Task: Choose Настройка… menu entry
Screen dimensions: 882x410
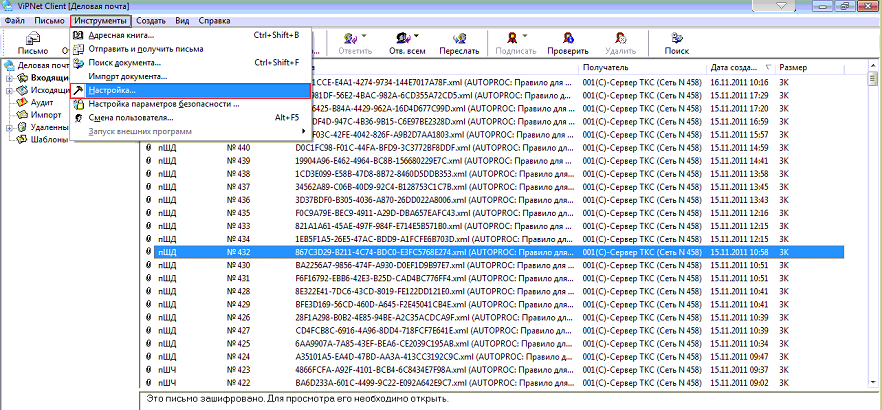Action: pos(191,90)
